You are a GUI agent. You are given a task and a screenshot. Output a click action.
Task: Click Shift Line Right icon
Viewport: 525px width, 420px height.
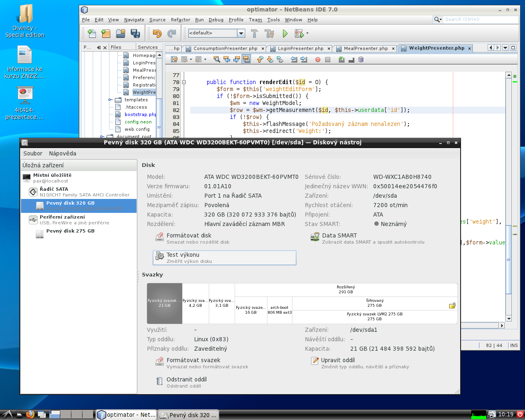(x=304, y=59)
